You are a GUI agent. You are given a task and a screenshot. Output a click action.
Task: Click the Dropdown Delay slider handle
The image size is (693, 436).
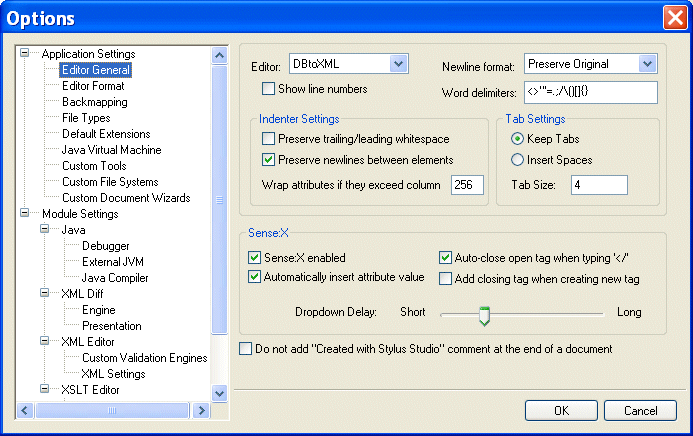click(484, 316)
